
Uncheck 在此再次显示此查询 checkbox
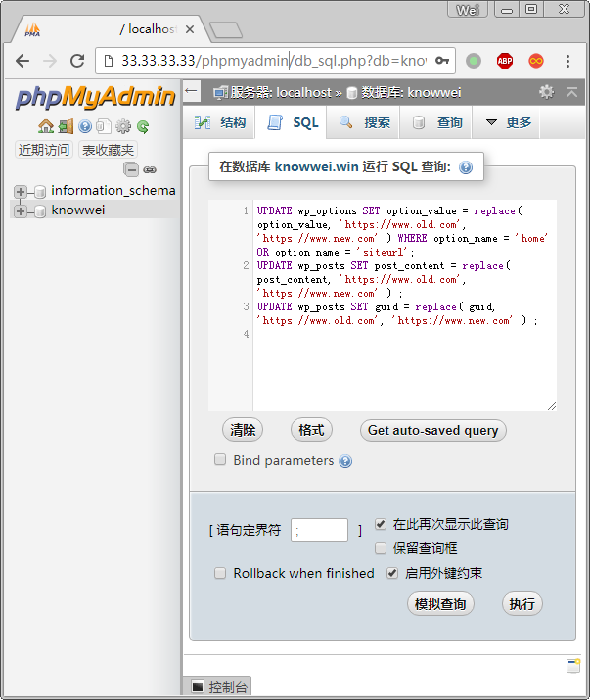[x=381, y=523]
